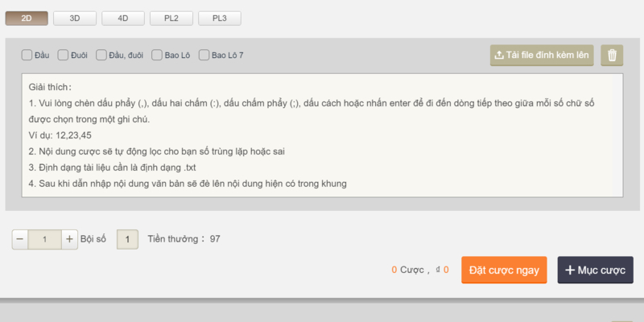
Task: Focus the quantity field between minus and plus
Action: pyautogui.click(x=44, y=239)
